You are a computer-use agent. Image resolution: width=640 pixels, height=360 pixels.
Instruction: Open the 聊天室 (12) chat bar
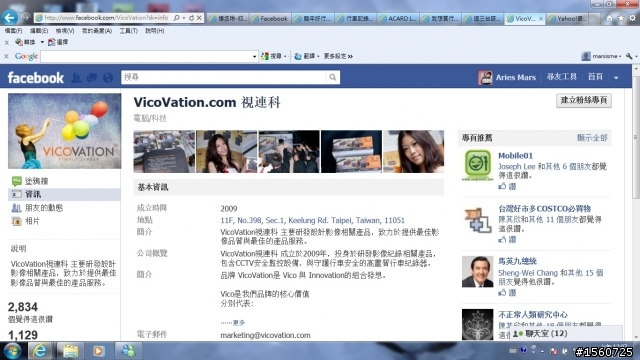tap(566, 333)
